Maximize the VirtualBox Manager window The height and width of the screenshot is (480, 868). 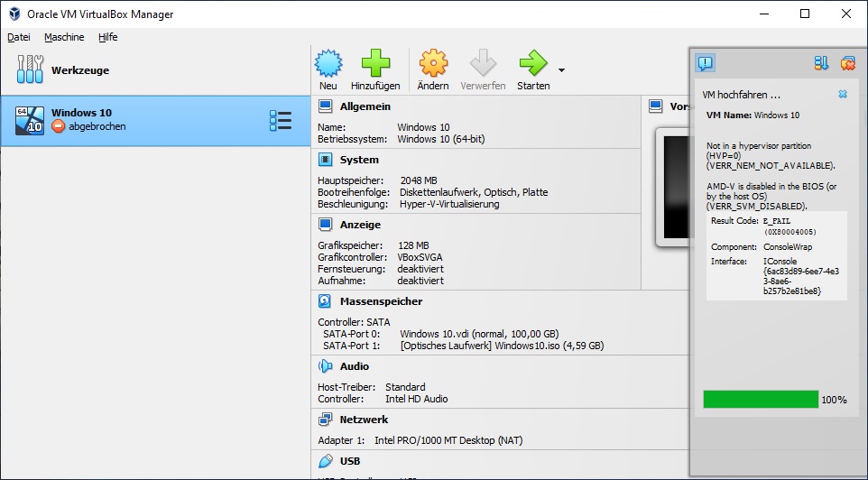point(805,14)
